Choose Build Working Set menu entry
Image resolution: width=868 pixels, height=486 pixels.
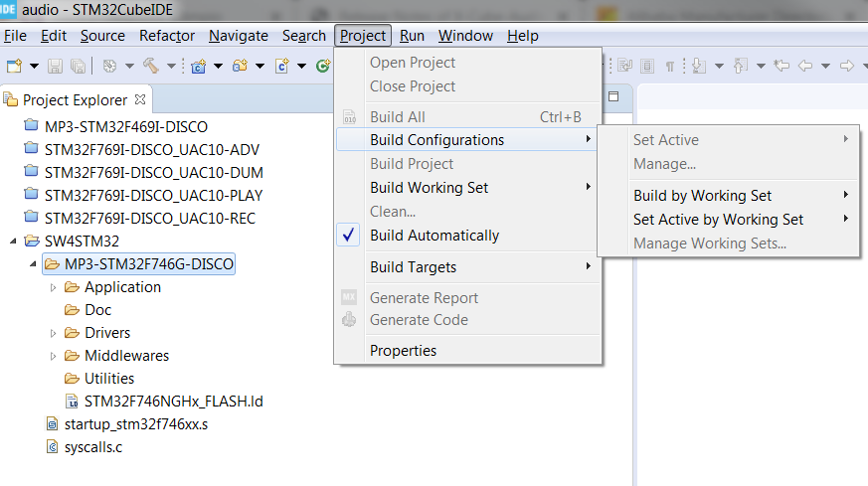click(x=468, y=188)
